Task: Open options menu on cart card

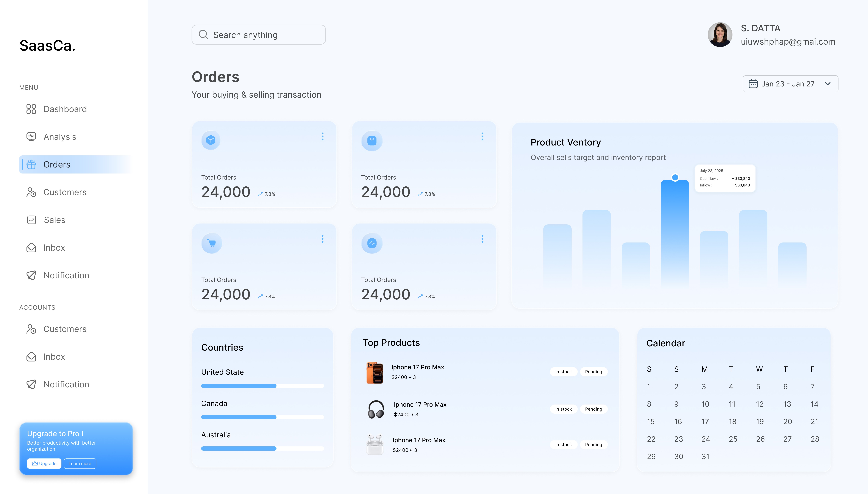Action: pyautogui.click(x=322, y=239)
